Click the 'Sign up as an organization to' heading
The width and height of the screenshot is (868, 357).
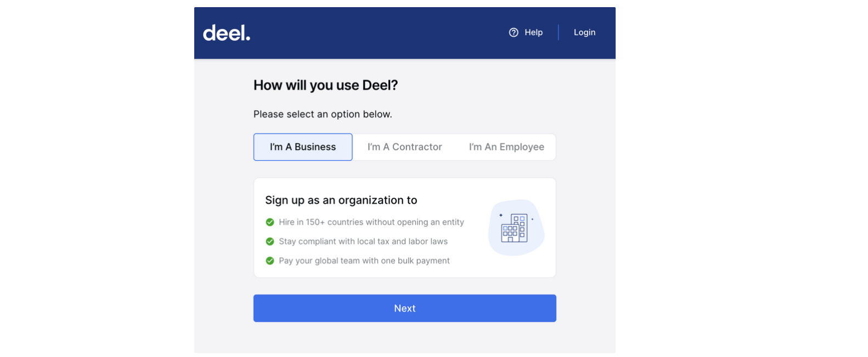pyautogui.click(x=341, y=200)
